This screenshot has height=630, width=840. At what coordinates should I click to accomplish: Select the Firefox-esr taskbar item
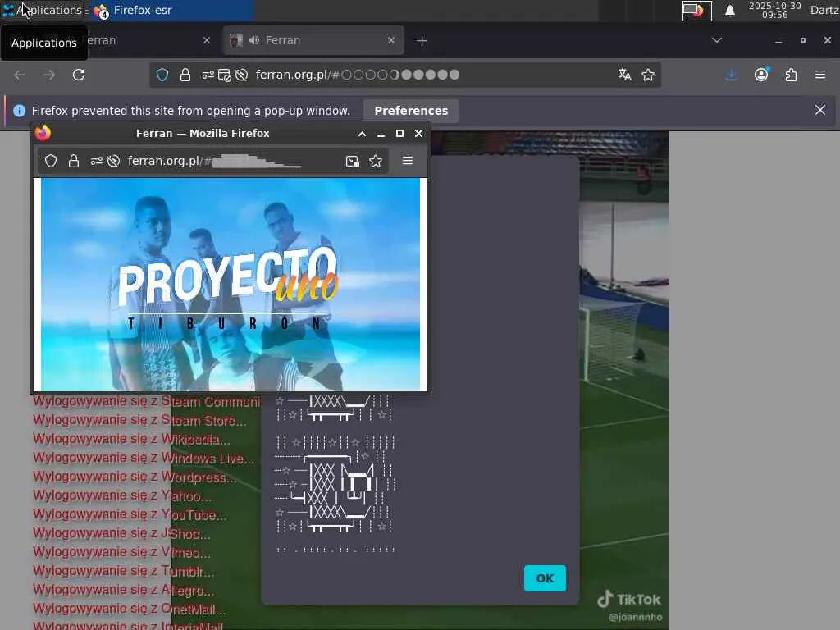pyautogui.click(x=171, y=10)
